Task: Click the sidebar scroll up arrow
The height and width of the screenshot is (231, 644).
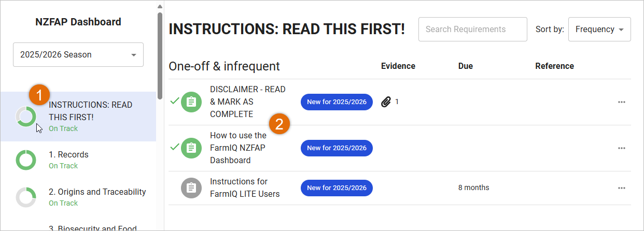Action: click(160, 7)
